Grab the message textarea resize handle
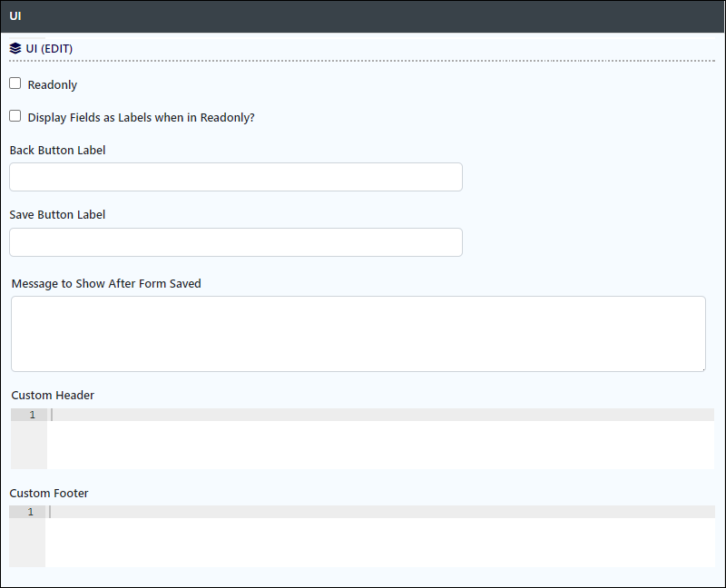Screen dimensions: 726x588 [702, 368]
